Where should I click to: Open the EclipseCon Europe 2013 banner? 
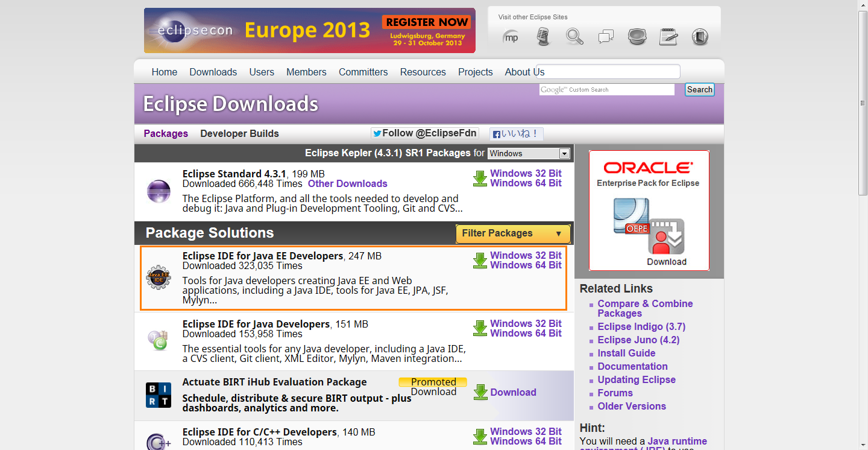[310, 30]
